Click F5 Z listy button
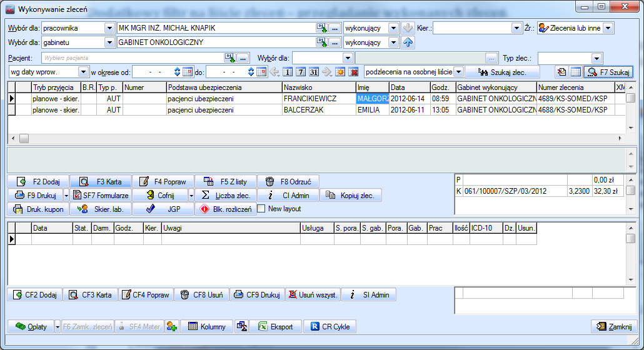This screenshot has height=350, width=644. point(226,181)
